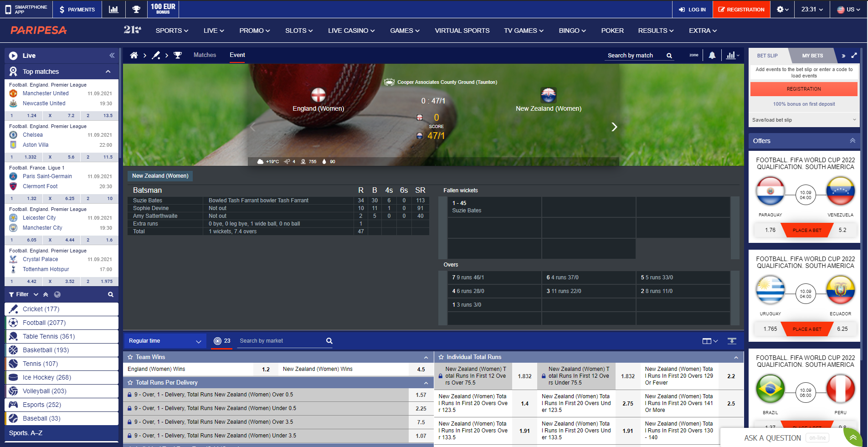Click the scroll-to-top arrow button
Image resolution: width=868 pixels, height=447 pixels.
853,437
